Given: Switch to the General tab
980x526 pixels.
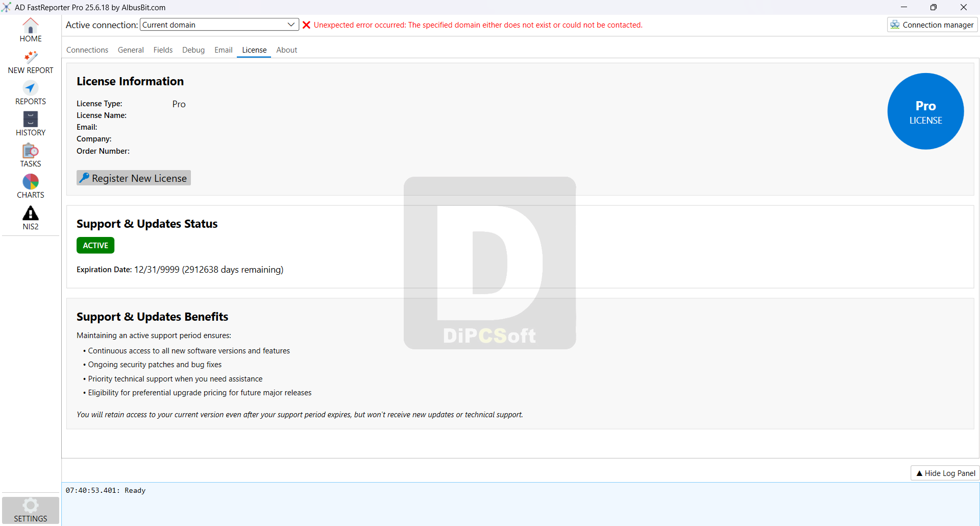Looking at the screenshot, I should coord(131,50).
